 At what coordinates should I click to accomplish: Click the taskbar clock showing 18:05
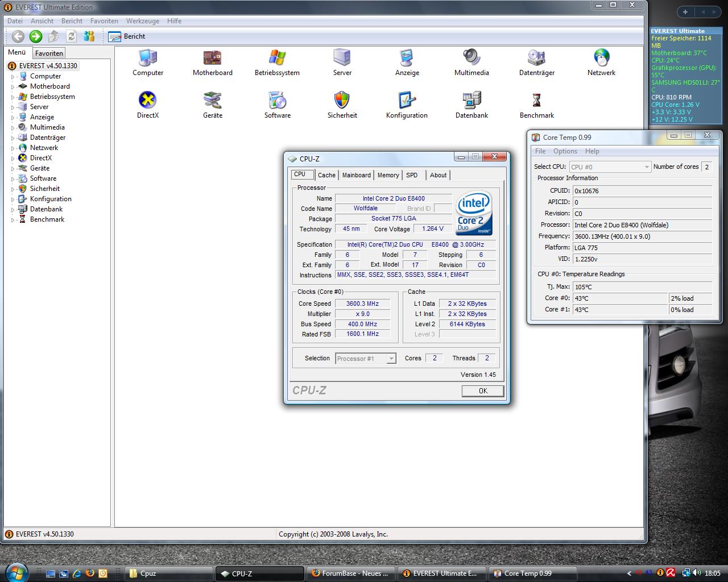coord(712,573)
